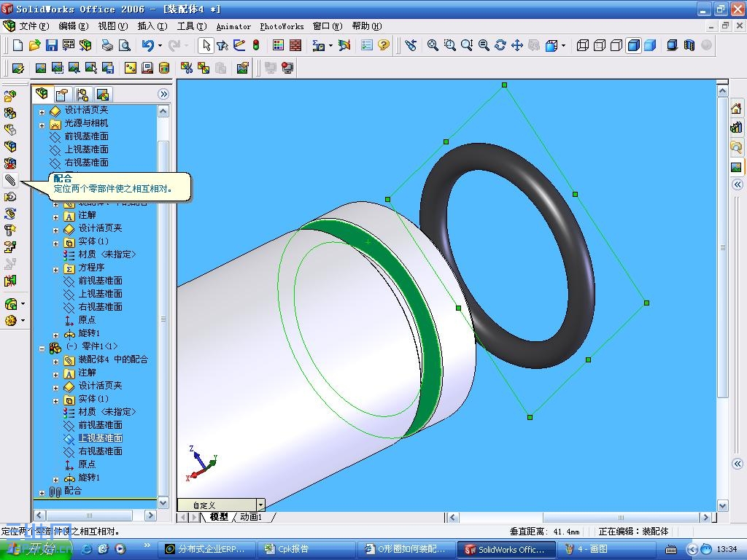This screenshot has width=747, height=560.
Task: Switch to Cpk报告 taskbar window
Action: point(306,549)
